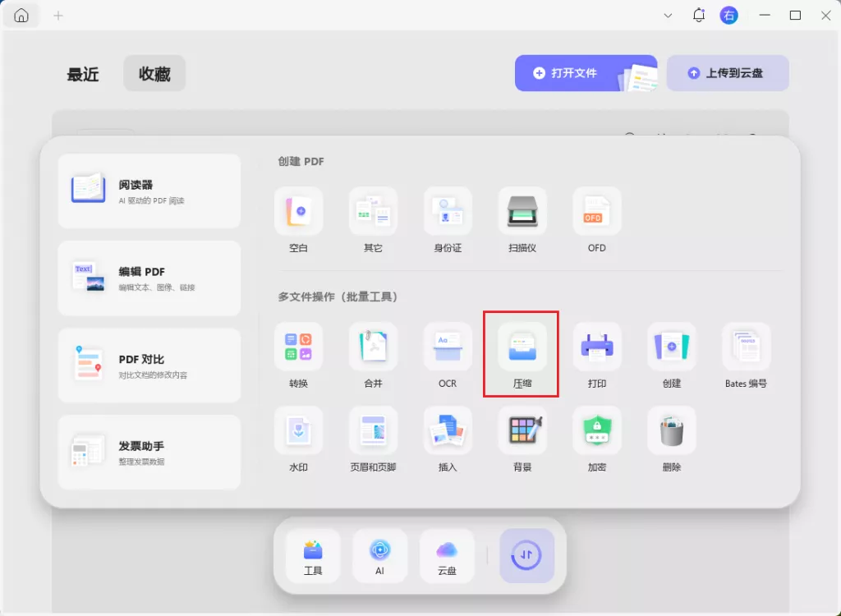
Task: Switch to the 收藏 tab
Action: pos(154,73)
